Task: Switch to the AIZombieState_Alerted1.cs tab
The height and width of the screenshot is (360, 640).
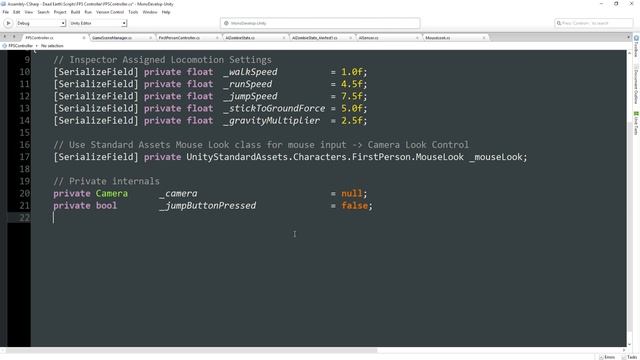Action: (322, 38)
